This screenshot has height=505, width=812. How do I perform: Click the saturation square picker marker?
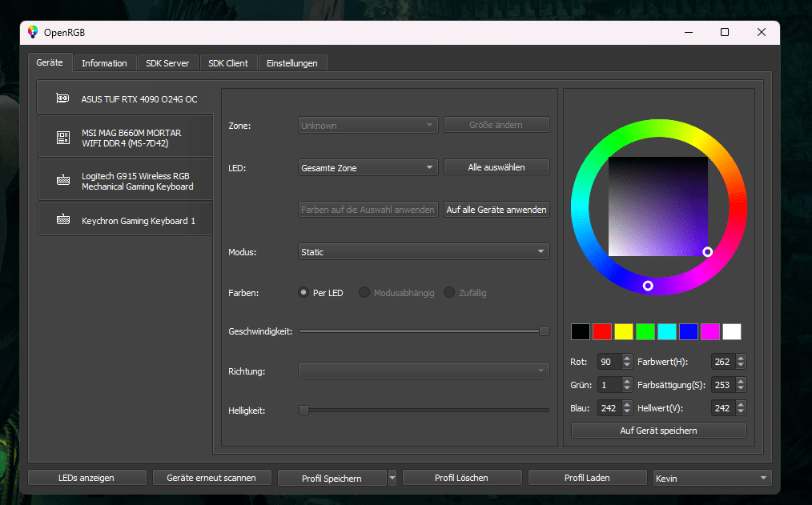[707, 252]
